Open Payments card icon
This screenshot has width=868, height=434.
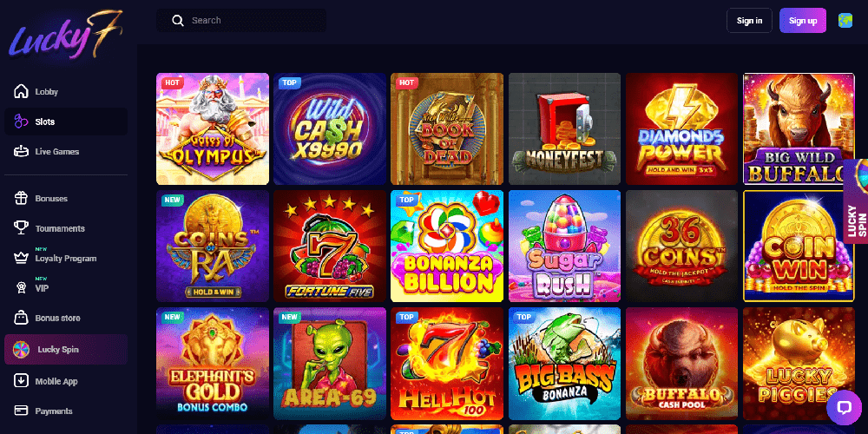(21, 411)
